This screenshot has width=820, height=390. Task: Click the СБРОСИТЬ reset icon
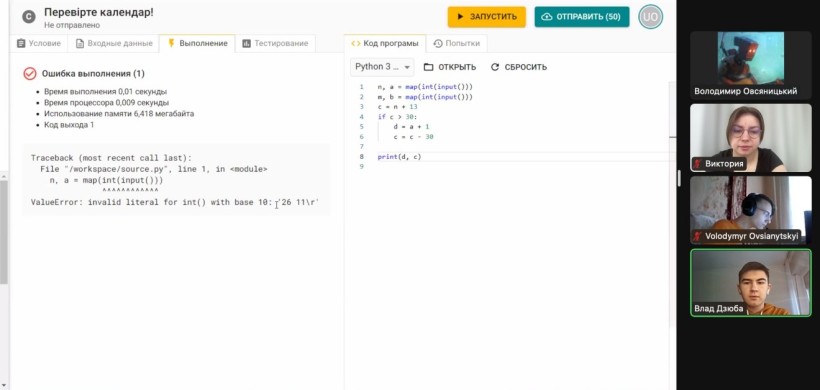point(495,67)
